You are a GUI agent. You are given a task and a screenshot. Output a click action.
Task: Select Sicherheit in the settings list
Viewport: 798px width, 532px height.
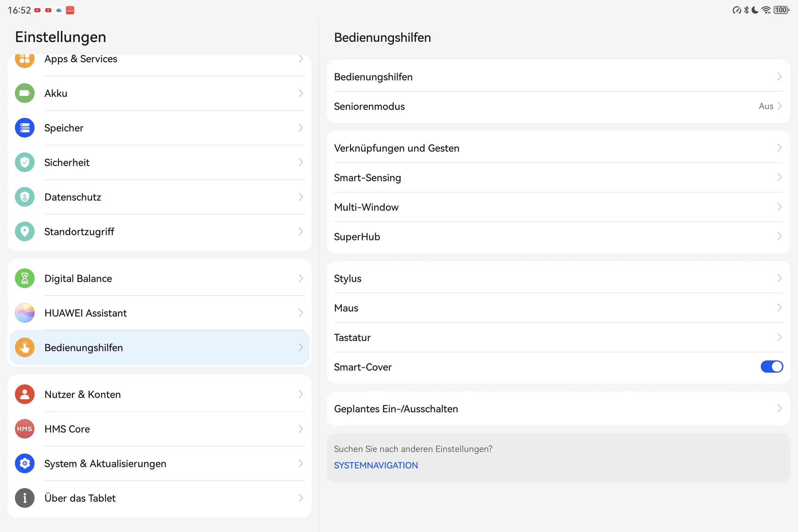160,162
